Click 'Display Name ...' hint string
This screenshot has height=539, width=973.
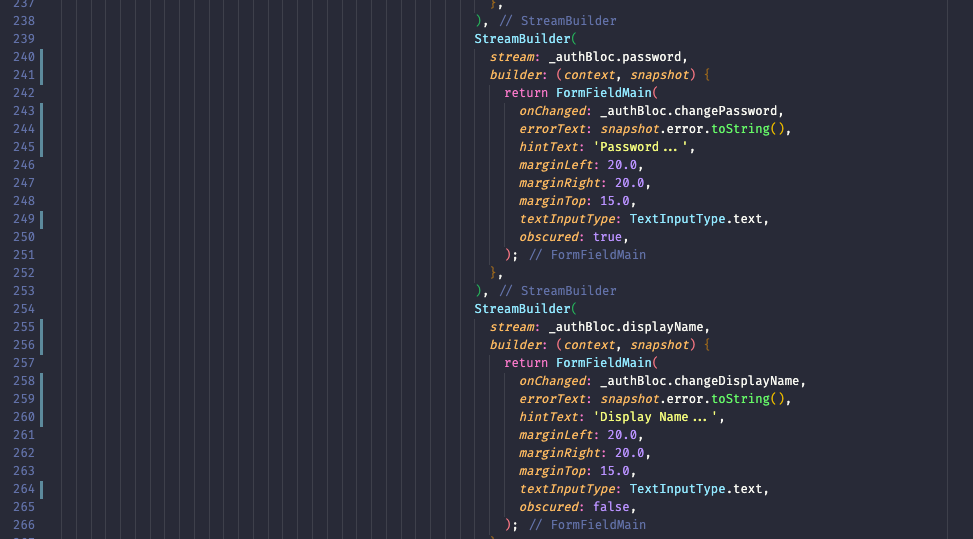(656, 416)
